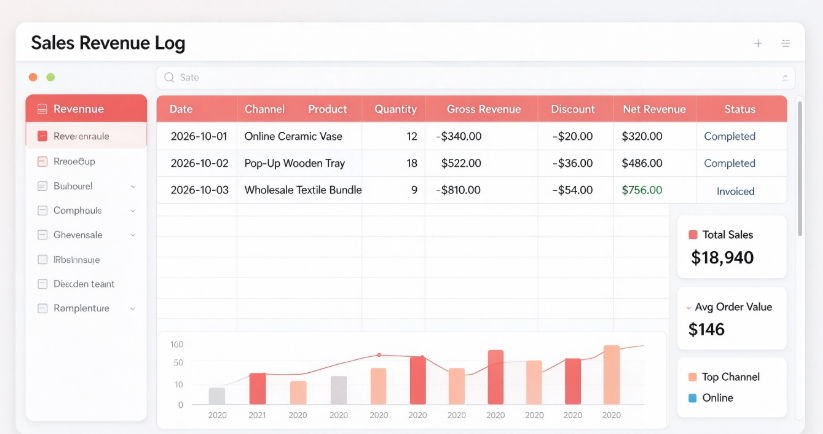Click the magnifier icon in search bar
Viewport: 823px width, 434px height.
169,78
